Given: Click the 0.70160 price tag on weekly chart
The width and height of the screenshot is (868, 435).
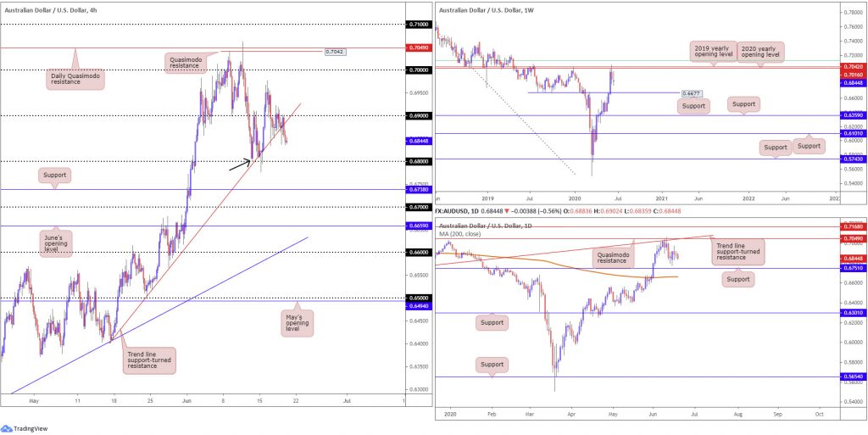Looking at the screenshot, I should tap(851, 74).
